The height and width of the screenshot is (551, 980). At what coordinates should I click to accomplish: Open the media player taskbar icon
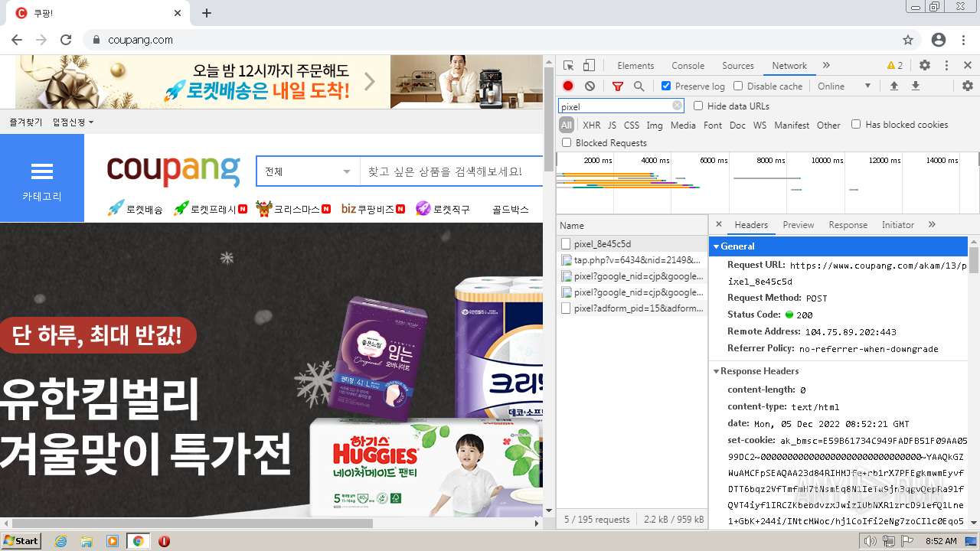[x=113, y=541]
